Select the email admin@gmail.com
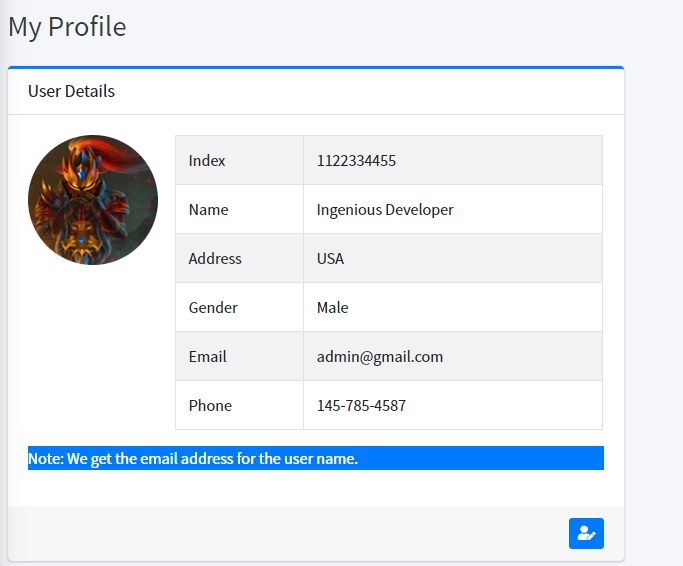The image size is (683, 566). (x=380, y=357)
